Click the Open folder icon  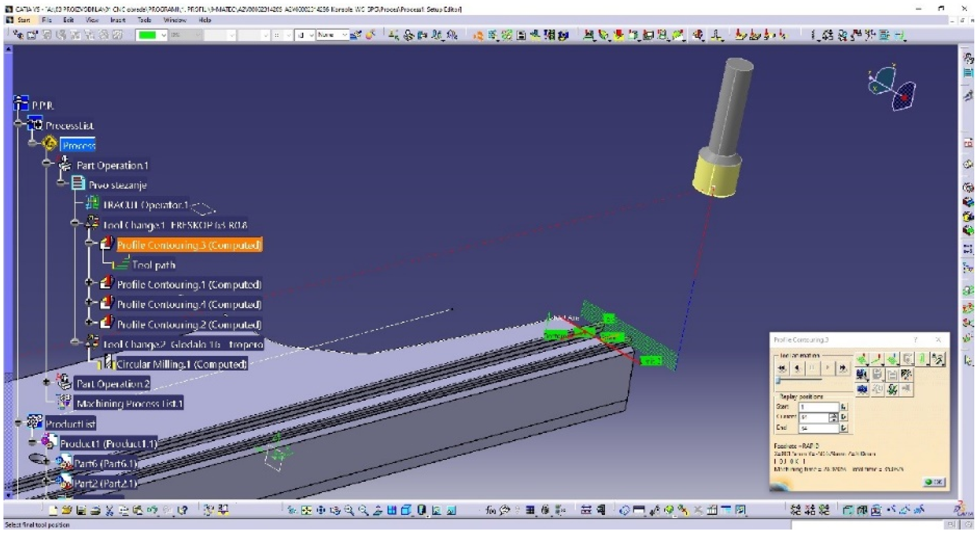tap(67, 510)
